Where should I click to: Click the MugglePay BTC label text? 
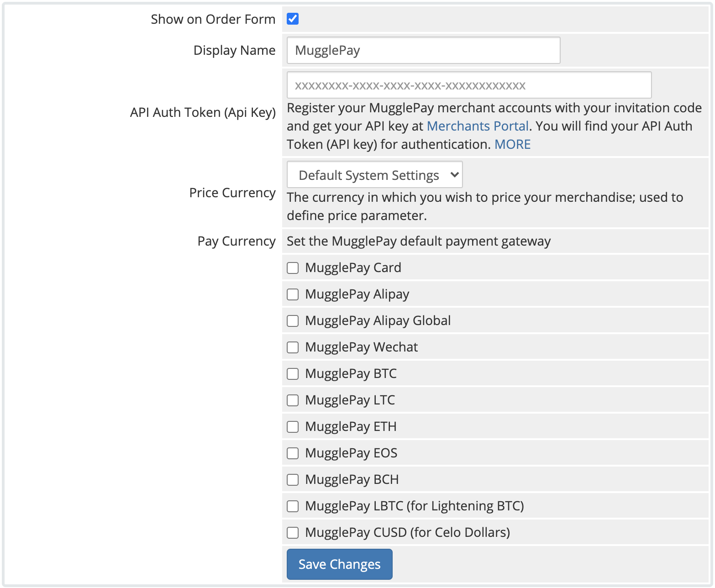click(x=351, y=374)
